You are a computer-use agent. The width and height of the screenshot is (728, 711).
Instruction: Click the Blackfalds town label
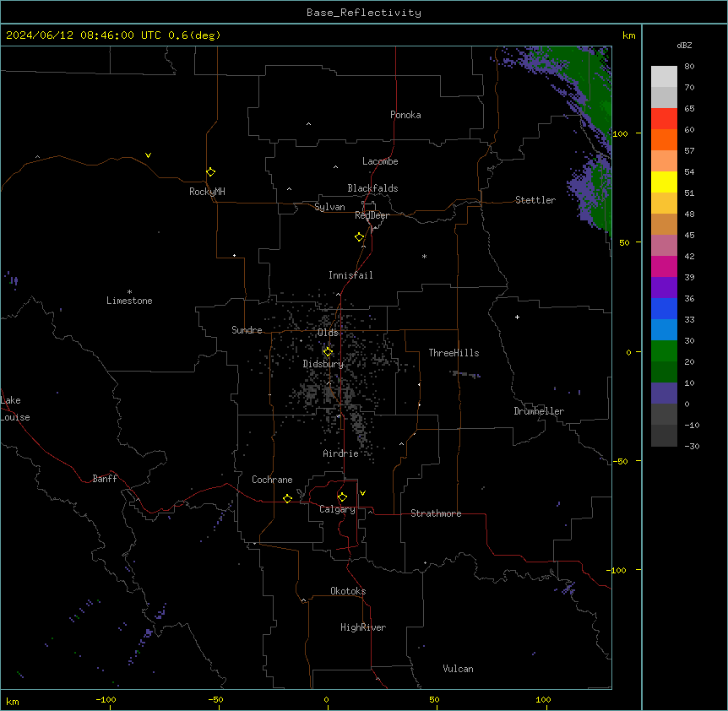[x=372, y=188]
